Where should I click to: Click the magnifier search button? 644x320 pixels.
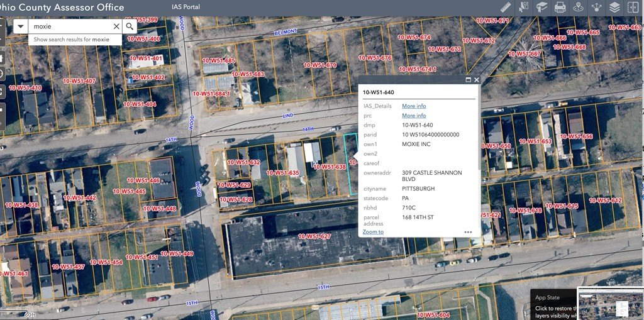130,26
